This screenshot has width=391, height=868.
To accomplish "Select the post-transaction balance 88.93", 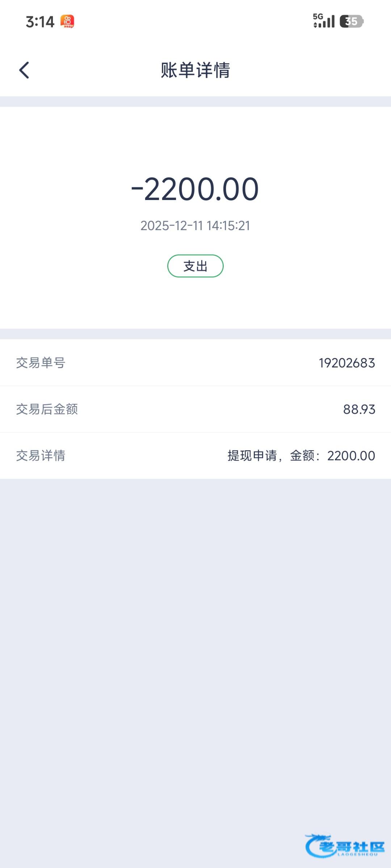I will point(359,409).
